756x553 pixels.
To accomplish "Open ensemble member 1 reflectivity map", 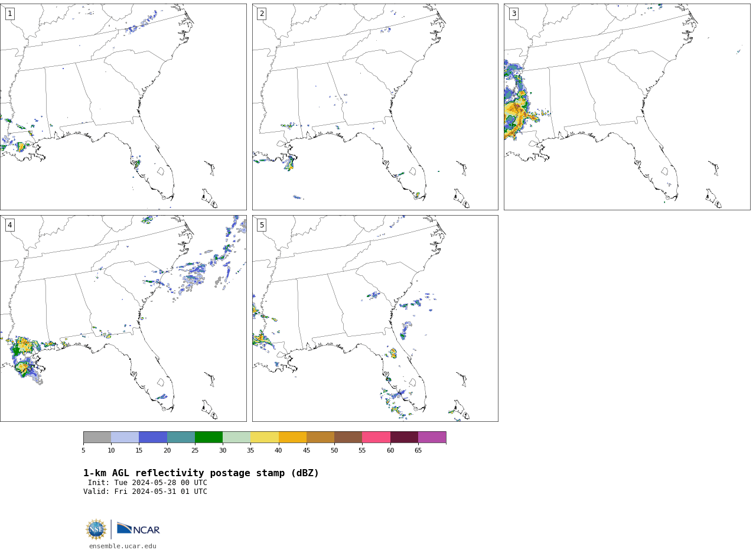I will [123, 107].
